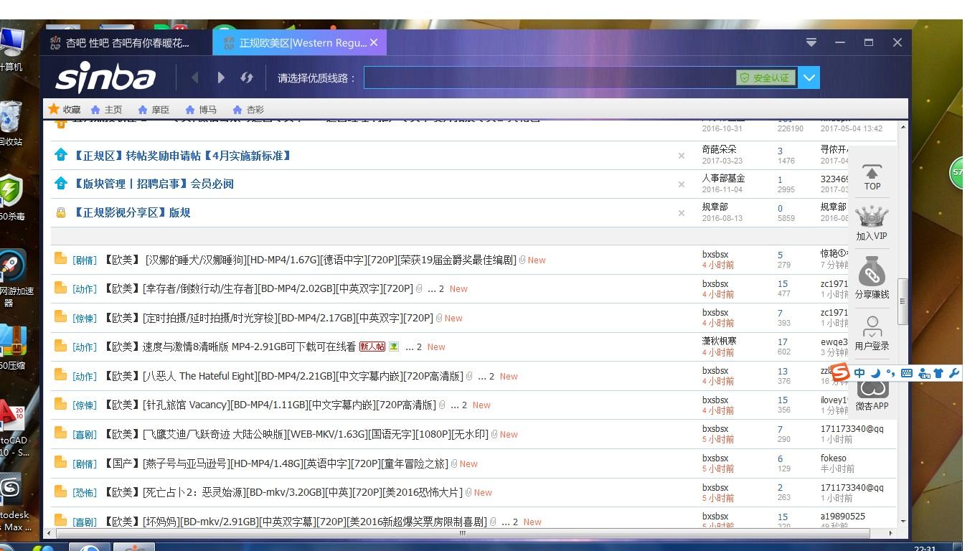
Task: Open the IME wrench settings icon
Action: coord(953,373)
